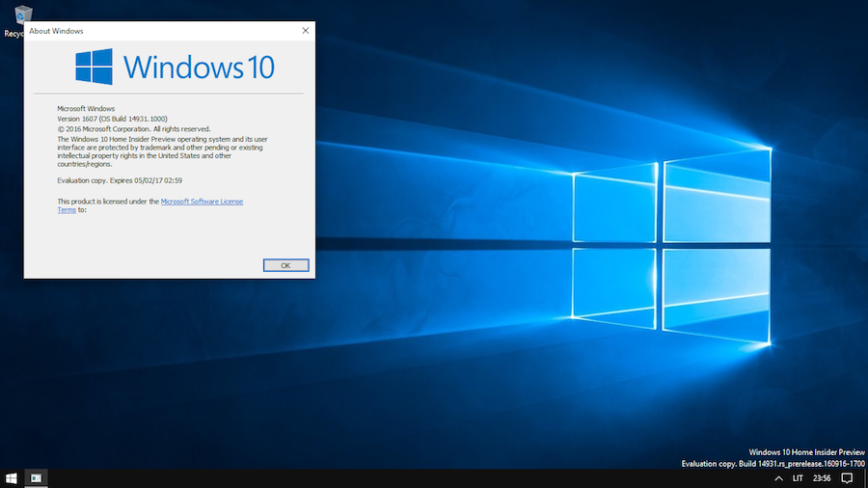The height and width of the screenshot is (488, 868).
Task: Open the calendar from the 23:56 clock
Action: 821,478
